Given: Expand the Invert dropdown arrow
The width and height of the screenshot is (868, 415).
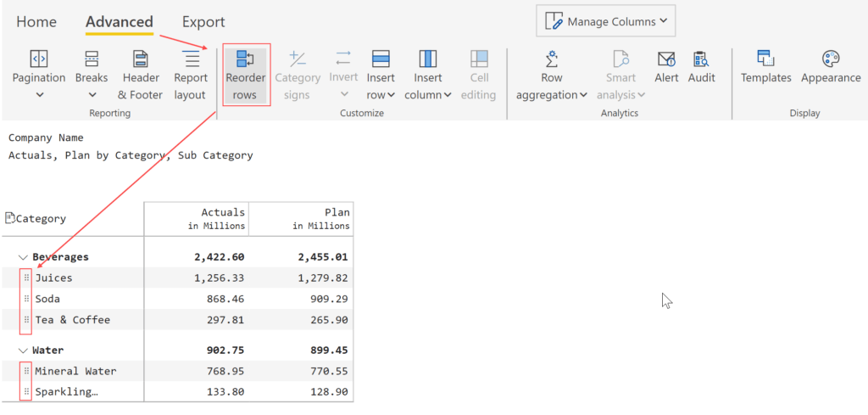Looking at the screenshot, I should (343, 94).
